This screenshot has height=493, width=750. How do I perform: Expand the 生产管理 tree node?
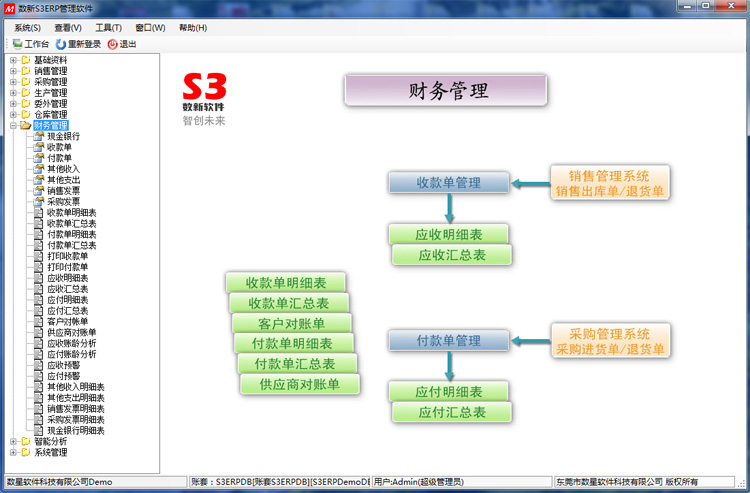point(13,93)
